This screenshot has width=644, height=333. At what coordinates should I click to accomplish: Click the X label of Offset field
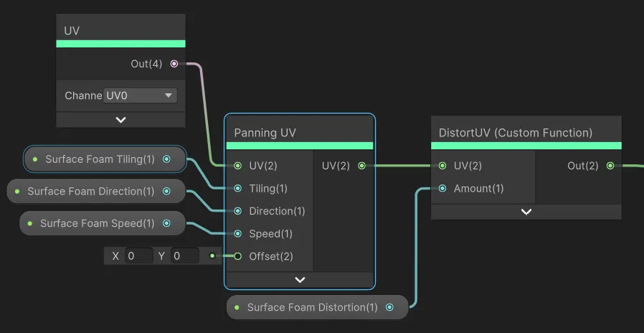(x=115, y=256)
